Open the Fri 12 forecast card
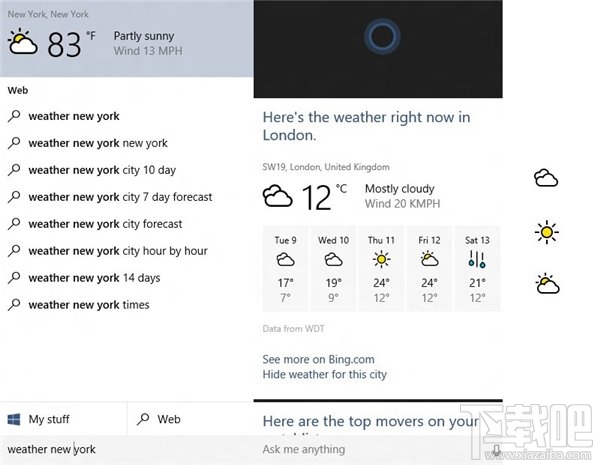Image resolution: width=600 pixels, height=465 pixels. point(429,267)
